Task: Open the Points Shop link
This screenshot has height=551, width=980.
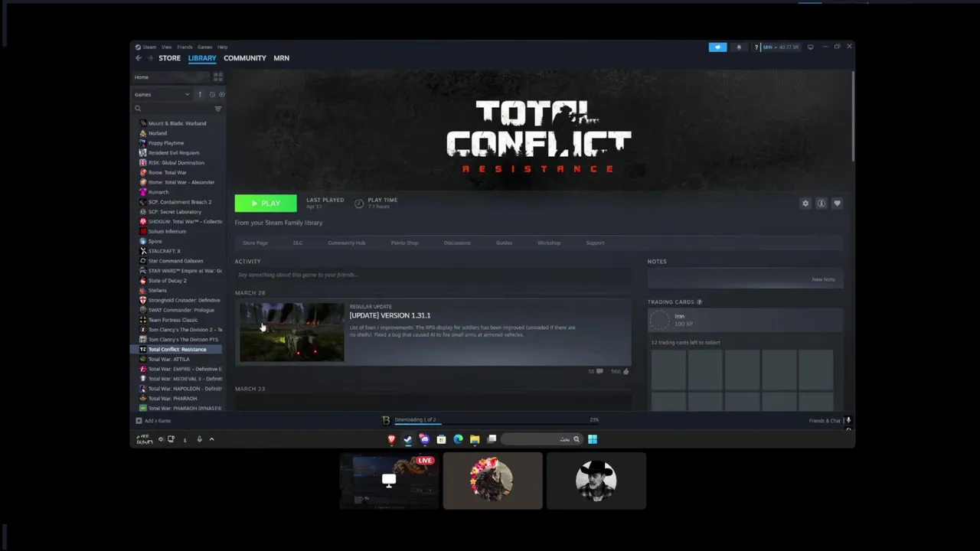Action: 404,243
